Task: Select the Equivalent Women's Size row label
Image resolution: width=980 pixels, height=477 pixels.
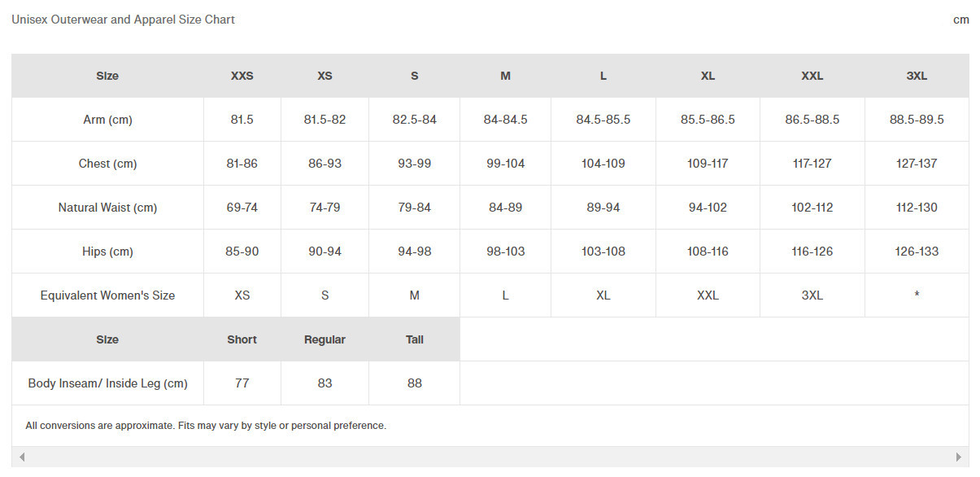Action: [x=107, y=295]
